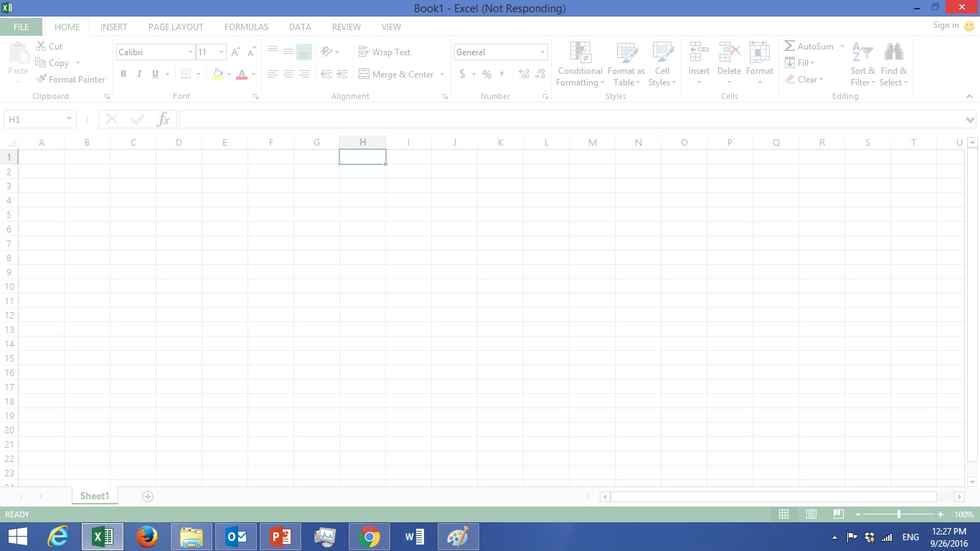The width and height of the screenshot is (980, 551).
Task: Increase indent in Alignment group
Action: pyautogui.click(x=342, y=74)
